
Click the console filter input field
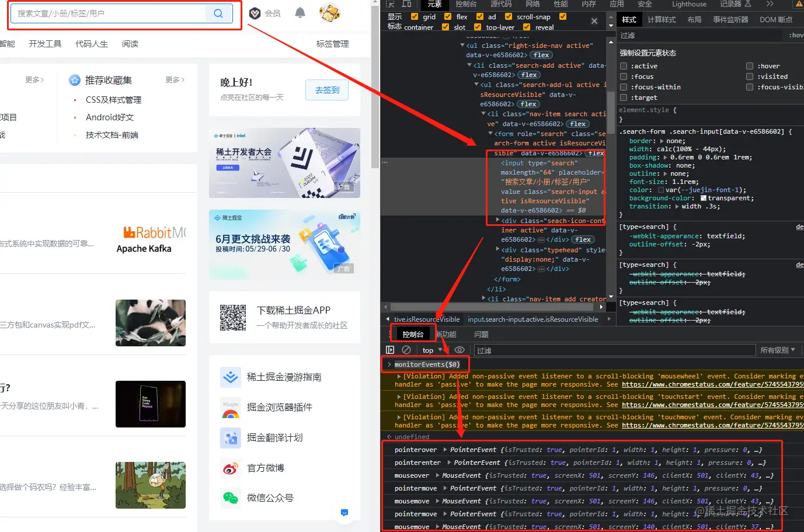coord(613,349)
